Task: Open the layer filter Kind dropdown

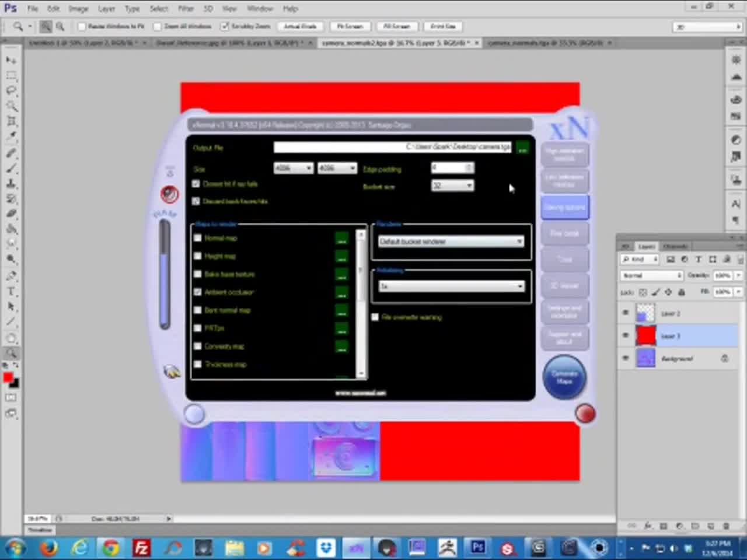Action: pyautogui.click(x=640, y=259)
